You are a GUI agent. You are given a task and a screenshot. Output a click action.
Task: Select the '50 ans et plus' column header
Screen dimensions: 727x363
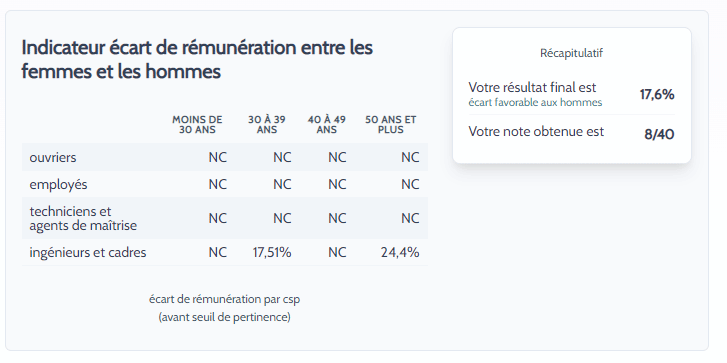(x=390, y=125)
